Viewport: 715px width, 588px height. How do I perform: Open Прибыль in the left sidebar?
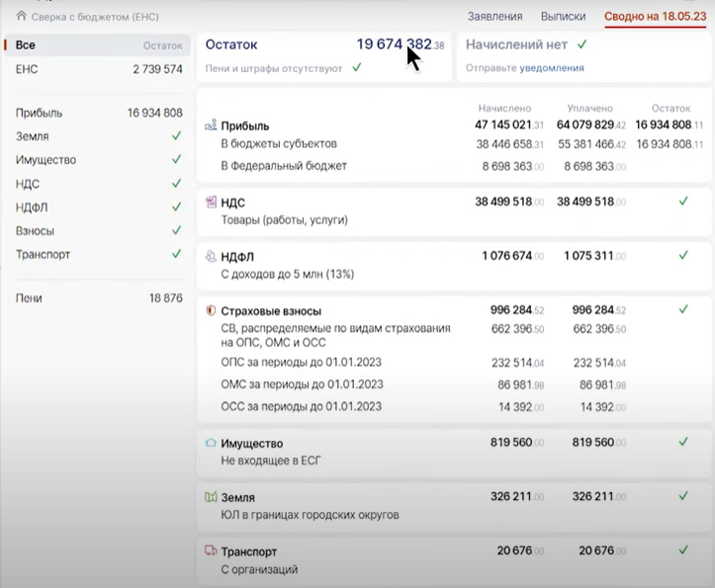pos(97,113)
